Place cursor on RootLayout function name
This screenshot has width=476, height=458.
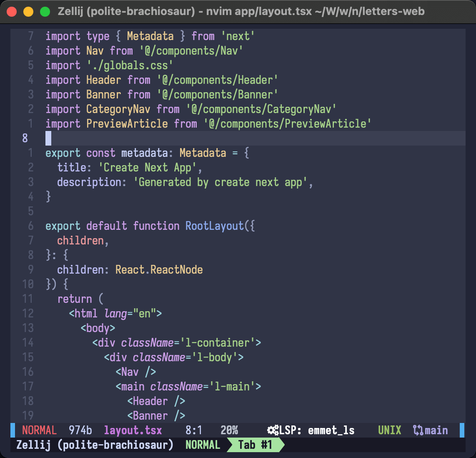coord(214,226)
